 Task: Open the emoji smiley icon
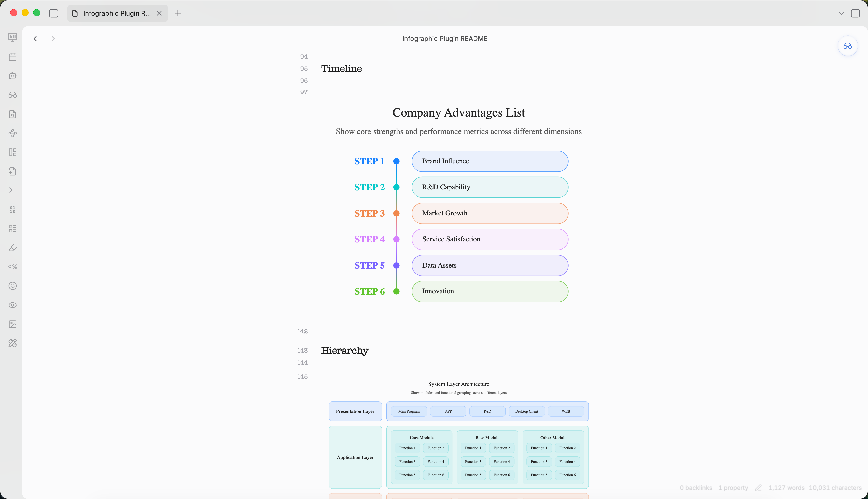coord(12,286)
